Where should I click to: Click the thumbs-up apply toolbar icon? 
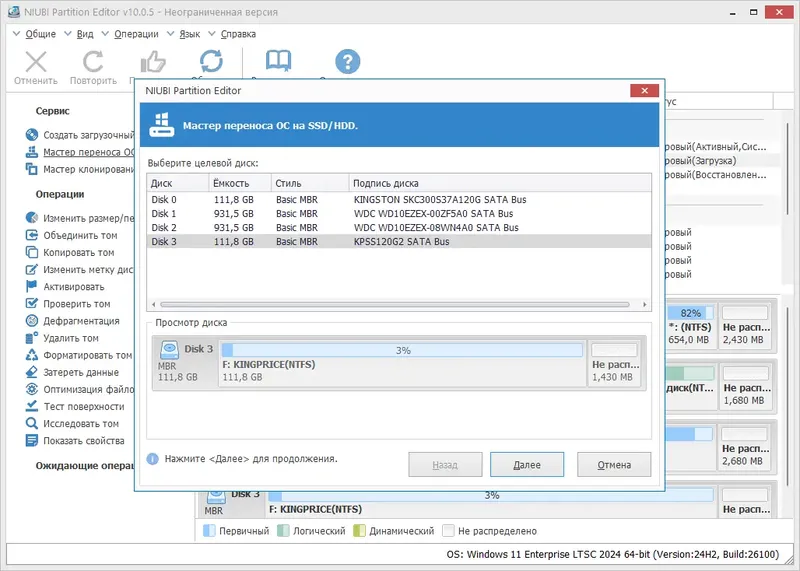point(153,62)
